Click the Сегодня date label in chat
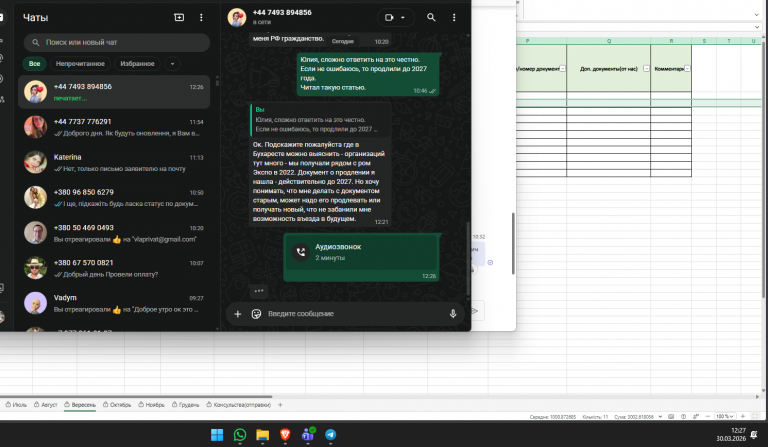 [x=342, y=41]
